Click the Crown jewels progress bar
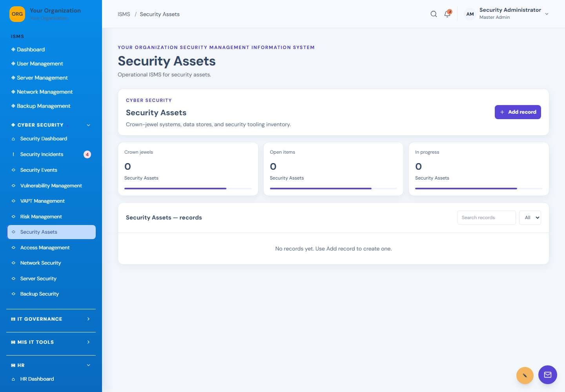Image resolution: width=565 pixels, height=392 pixels. [x=188, y=189]
